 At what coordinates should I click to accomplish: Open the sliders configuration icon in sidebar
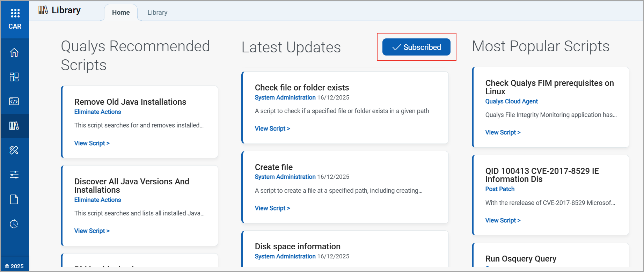(14, 175)
